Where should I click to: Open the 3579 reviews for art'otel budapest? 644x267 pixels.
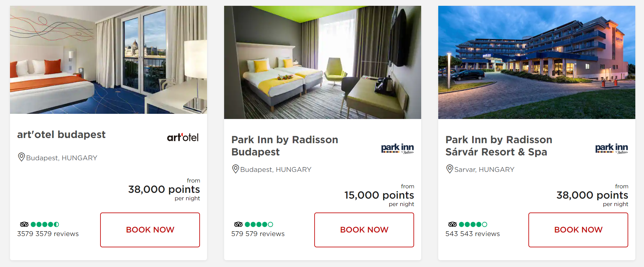pos(48,233)
